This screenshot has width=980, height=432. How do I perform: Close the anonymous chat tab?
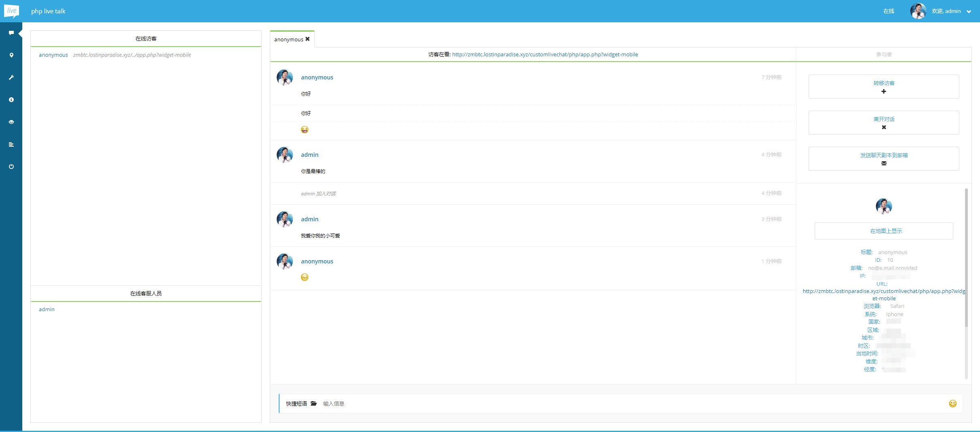(x=307, y=39)
